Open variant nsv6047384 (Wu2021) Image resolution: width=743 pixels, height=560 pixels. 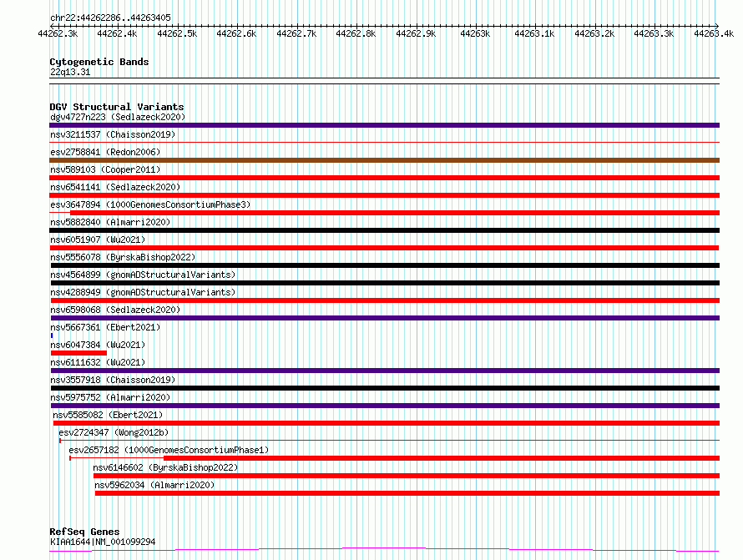(x=98, y=345)
